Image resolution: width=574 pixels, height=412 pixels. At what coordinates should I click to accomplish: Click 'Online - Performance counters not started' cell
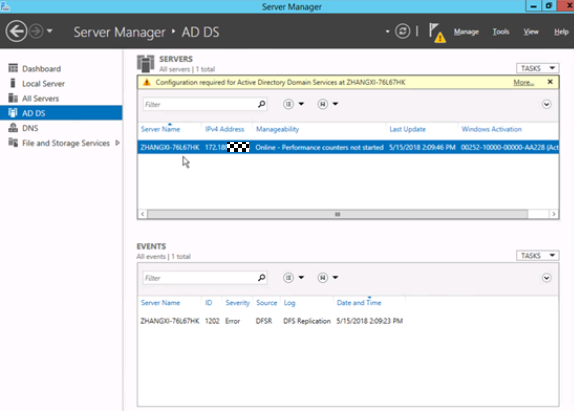click(x=319, y=147)
